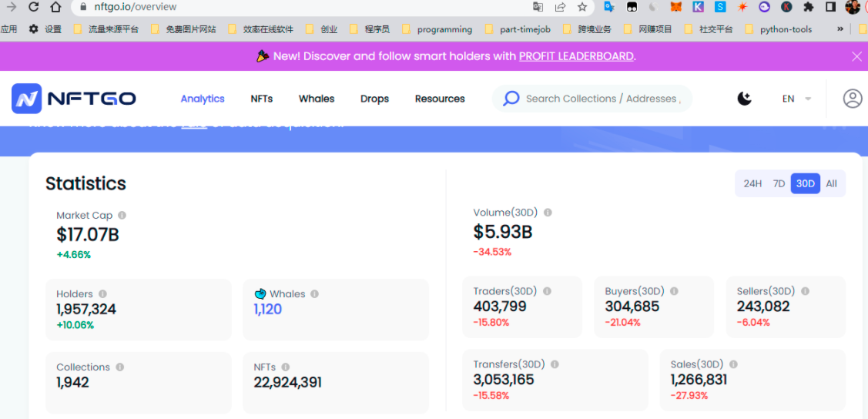
Task: Close the pink Profit Leaderboard banner
Action: pos(856,56)
